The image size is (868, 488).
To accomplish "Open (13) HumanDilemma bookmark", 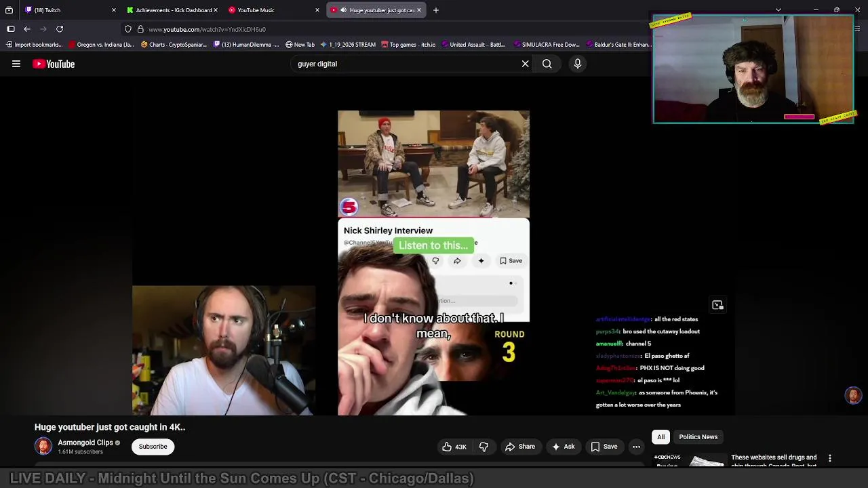I will [246, 45].
